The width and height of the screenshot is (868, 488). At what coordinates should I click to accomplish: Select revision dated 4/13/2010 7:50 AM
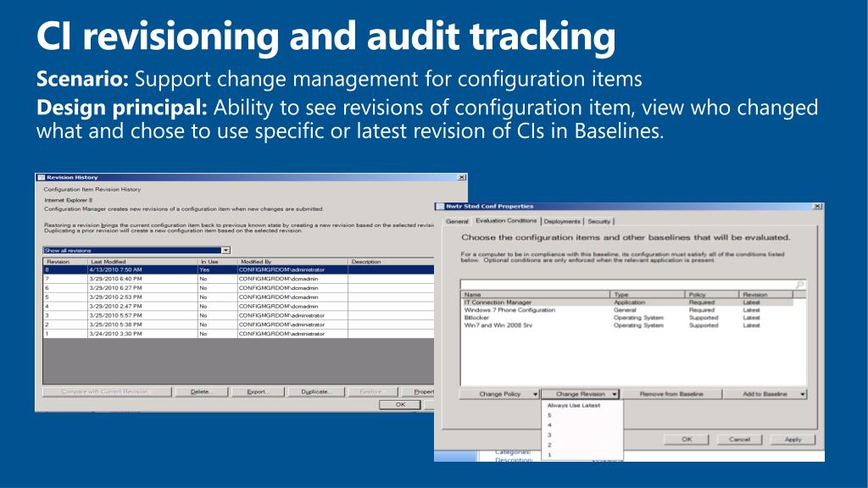238,269
